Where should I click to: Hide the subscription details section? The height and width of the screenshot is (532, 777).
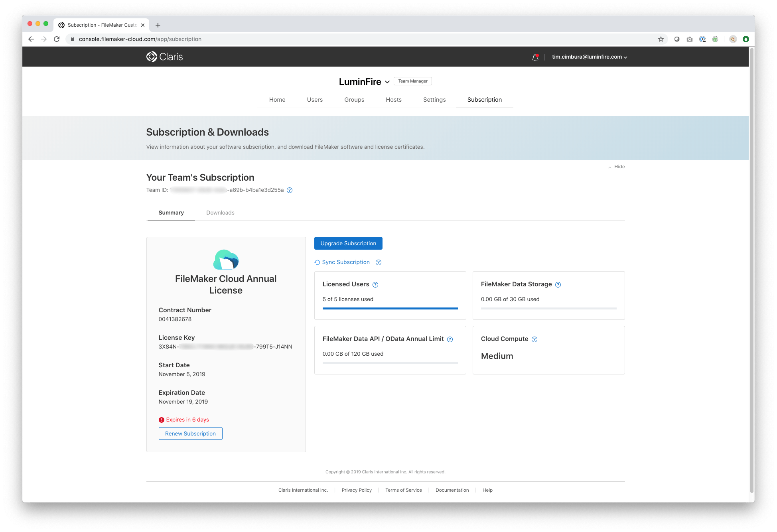(x=616, y=167)
